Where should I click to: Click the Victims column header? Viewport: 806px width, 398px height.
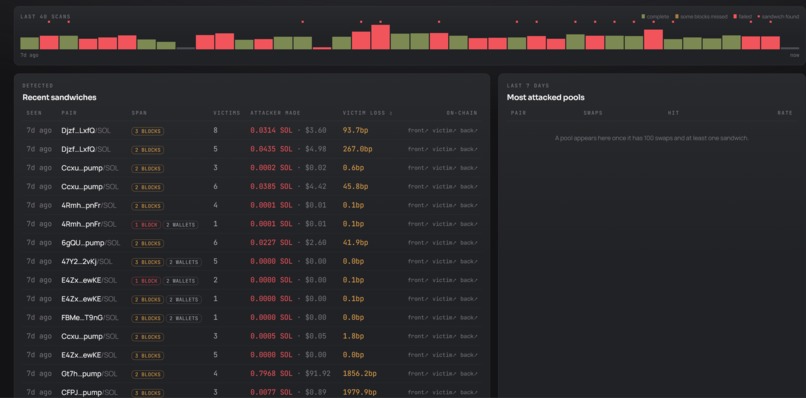[x=227, y=113]
